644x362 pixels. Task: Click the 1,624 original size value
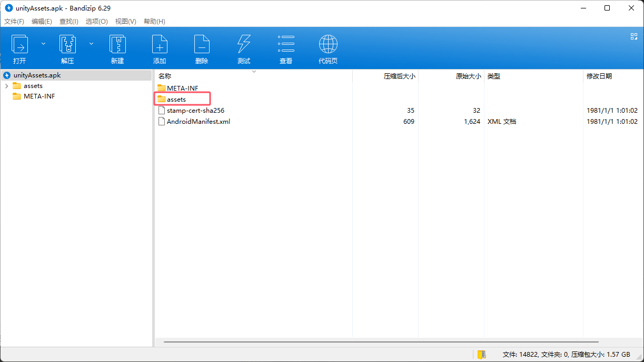point(472,121)
